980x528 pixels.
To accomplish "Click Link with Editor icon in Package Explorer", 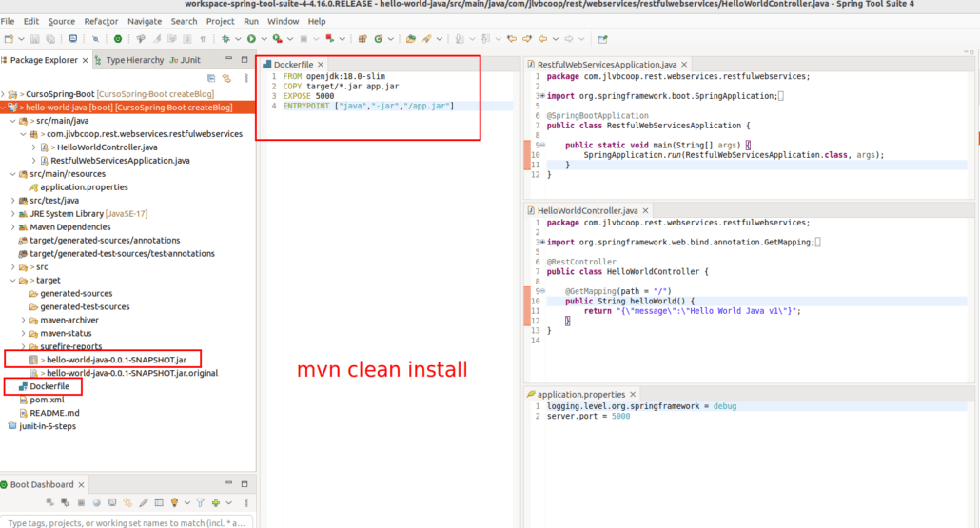I will tap(226, 78).
